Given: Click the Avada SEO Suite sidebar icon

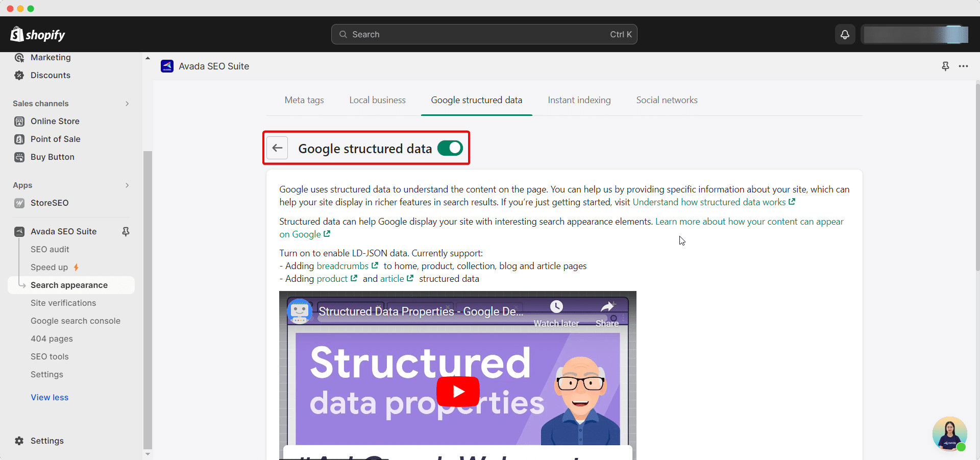Looking at the screenshot, I should click(19, 231).
